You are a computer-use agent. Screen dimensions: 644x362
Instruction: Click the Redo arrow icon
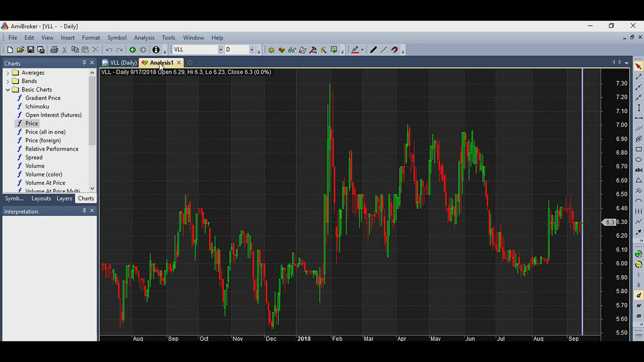(x=119, y=50)
